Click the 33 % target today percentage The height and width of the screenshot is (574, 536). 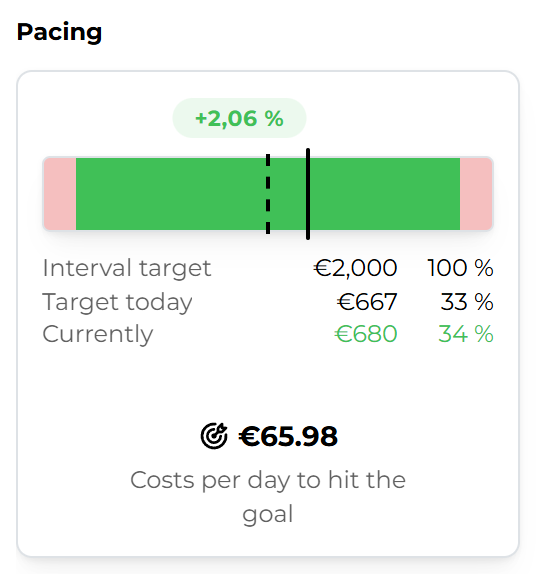click(x=467, y=302)
